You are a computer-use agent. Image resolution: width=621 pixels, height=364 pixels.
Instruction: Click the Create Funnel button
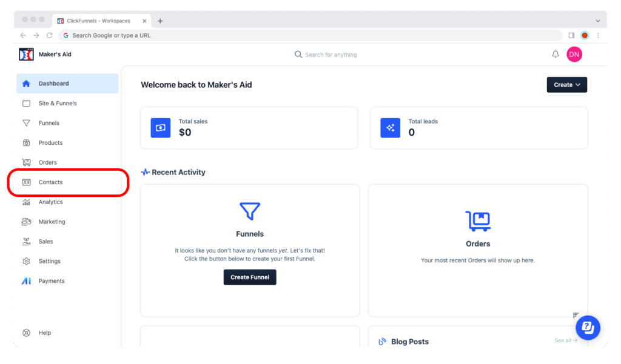250,277
